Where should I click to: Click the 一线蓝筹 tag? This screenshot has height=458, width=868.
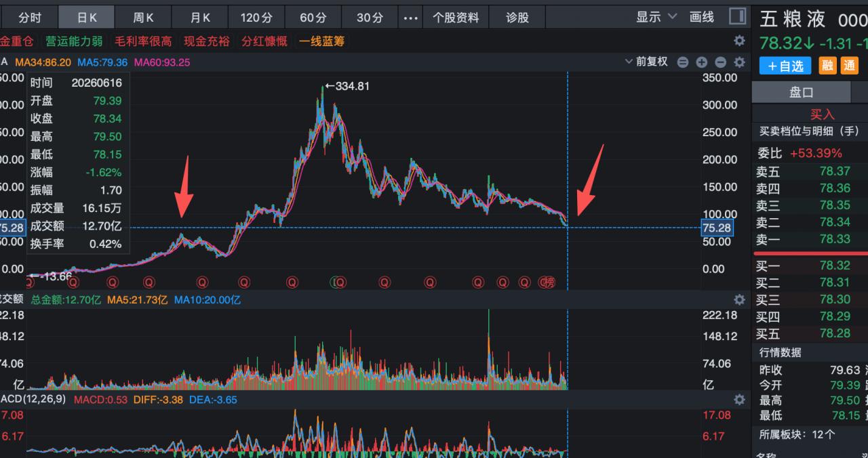point(322,41)
